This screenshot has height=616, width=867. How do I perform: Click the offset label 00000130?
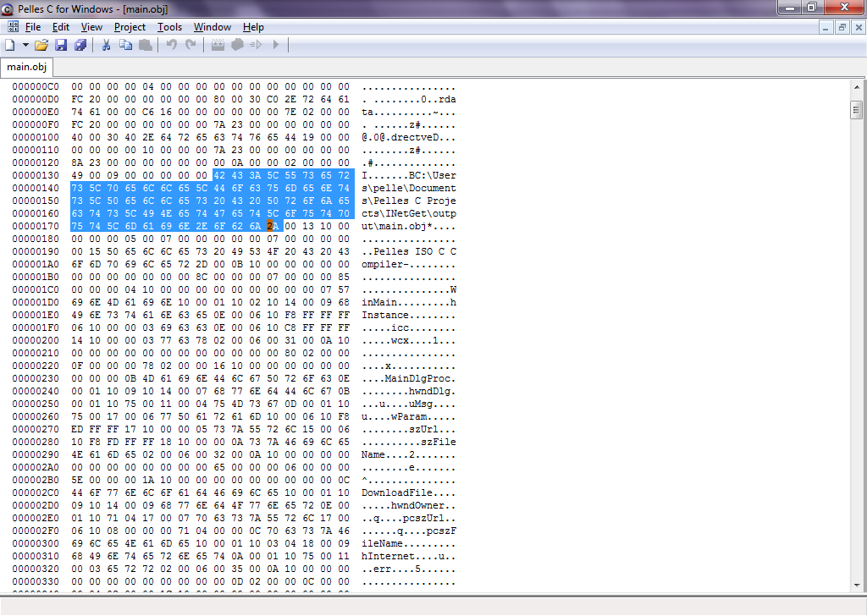click(36, 176)
